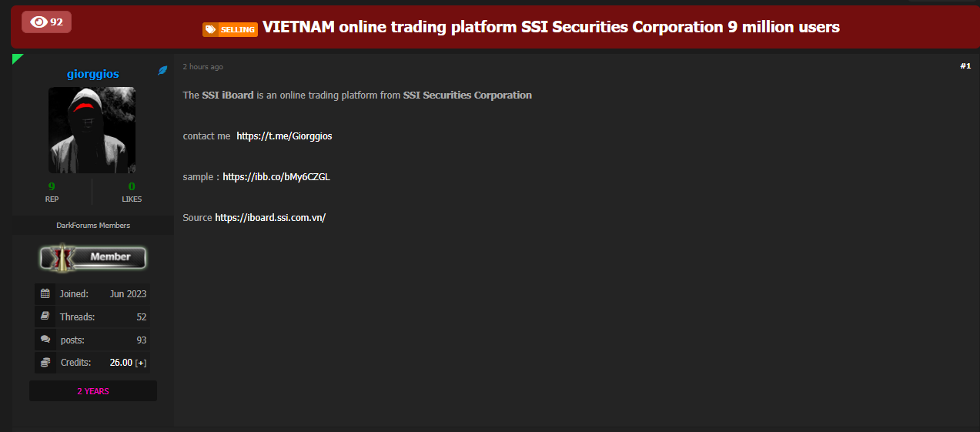This screenshot has height=432, width=980.
Task: View the reputation score of 9
Action: point(52,186)
